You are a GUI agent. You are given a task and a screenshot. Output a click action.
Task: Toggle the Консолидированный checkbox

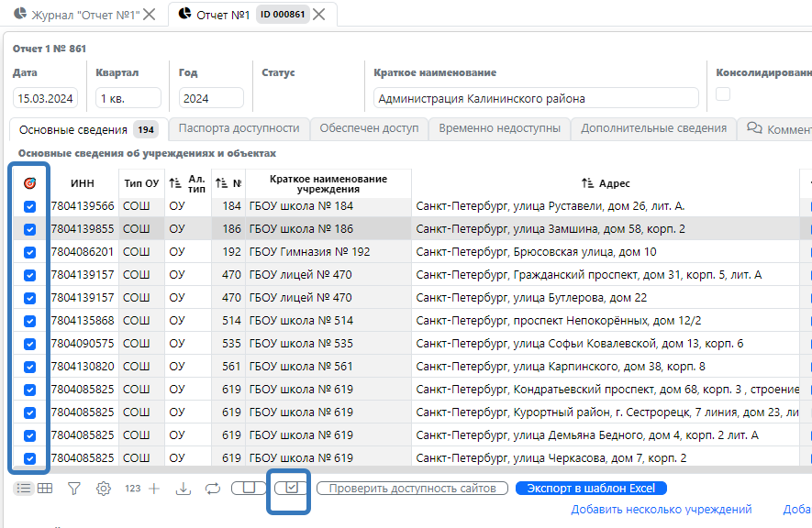[x=723, y=93]
